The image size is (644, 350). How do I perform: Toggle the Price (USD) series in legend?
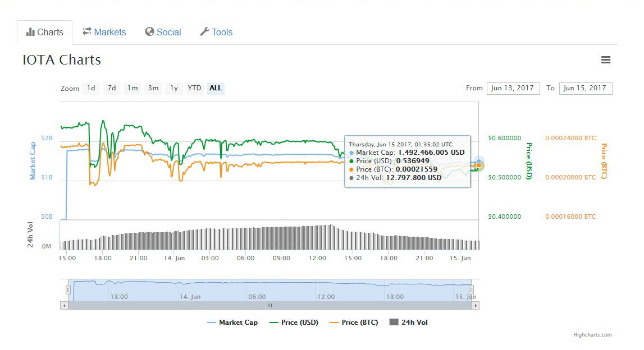point(294,323)
